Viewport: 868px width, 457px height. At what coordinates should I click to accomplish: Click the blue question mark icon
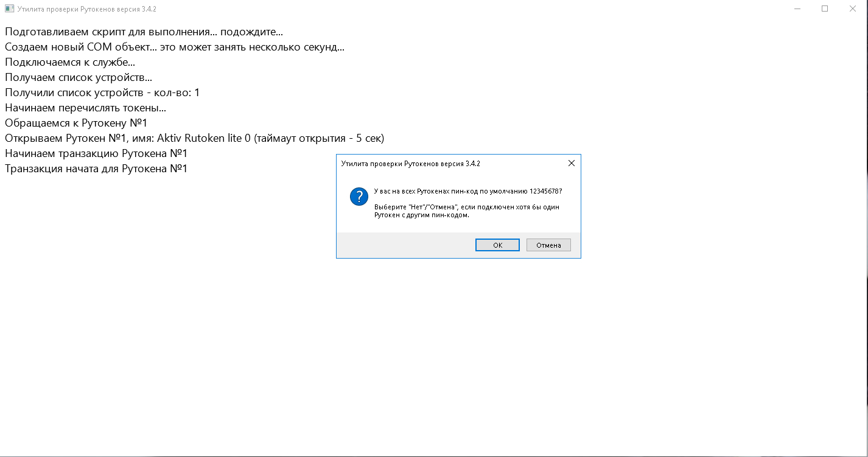click(359, 197)
